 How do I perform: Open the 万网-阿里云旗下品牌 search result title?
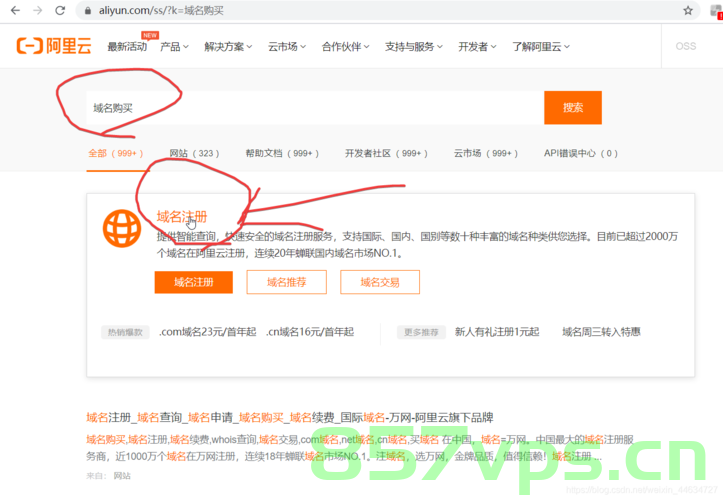tap(290, 418)
